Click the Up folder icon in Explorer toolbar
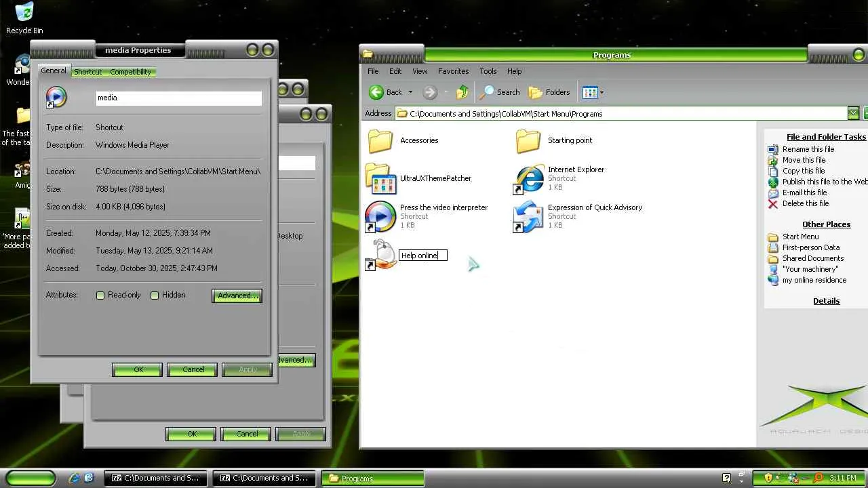 462,92
